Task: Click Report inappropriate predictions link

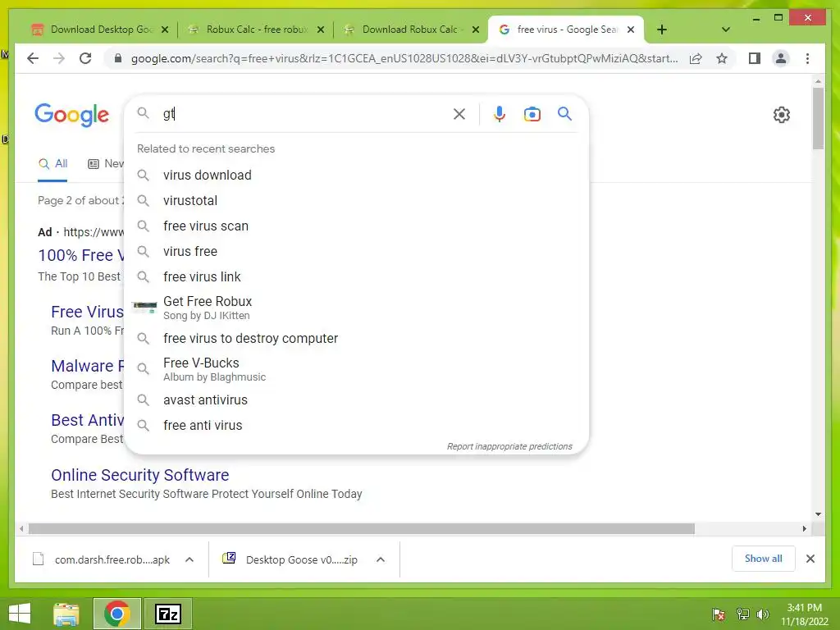Action: [x=509, y=446]
